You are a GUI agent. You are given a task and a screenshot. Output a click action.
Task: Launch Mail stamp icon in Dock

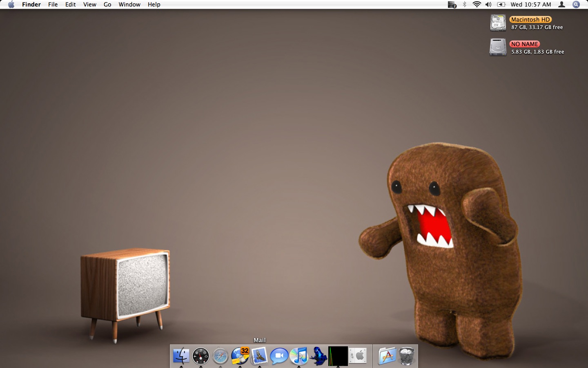click(260, 356)
